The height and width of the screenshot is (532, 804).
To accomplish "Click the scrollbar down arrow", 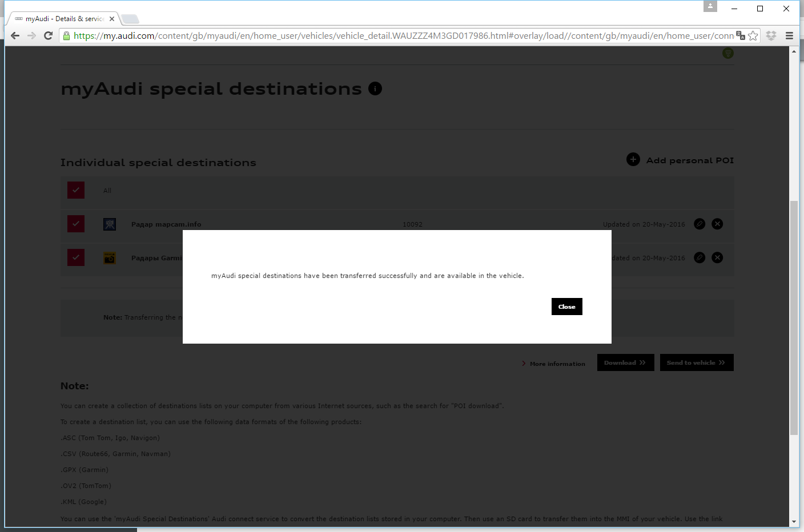I will pos(794,522).
